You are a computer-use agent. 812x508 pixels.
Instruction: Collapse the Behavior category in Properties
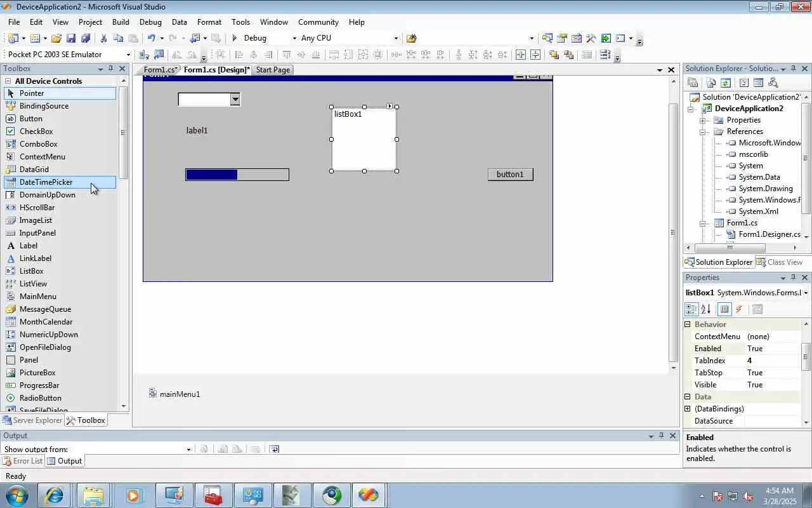click(x=687, y=324)
